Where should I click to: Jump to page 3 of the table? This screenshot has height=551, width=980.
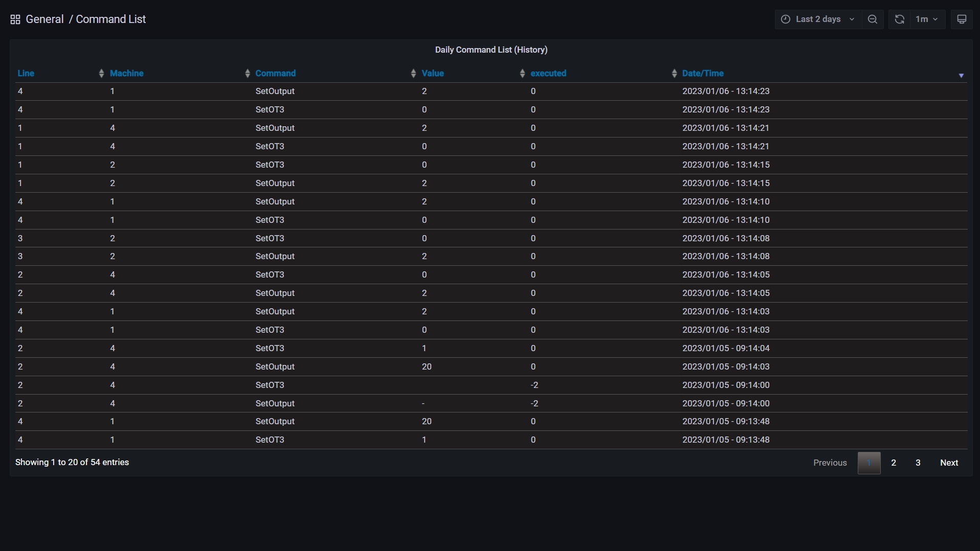918,463
